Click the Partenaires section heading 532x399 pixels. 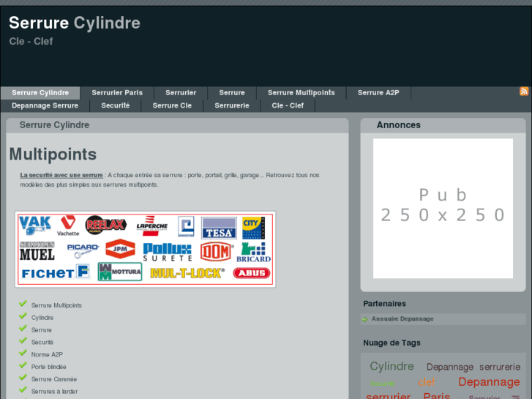click(384, 304)
